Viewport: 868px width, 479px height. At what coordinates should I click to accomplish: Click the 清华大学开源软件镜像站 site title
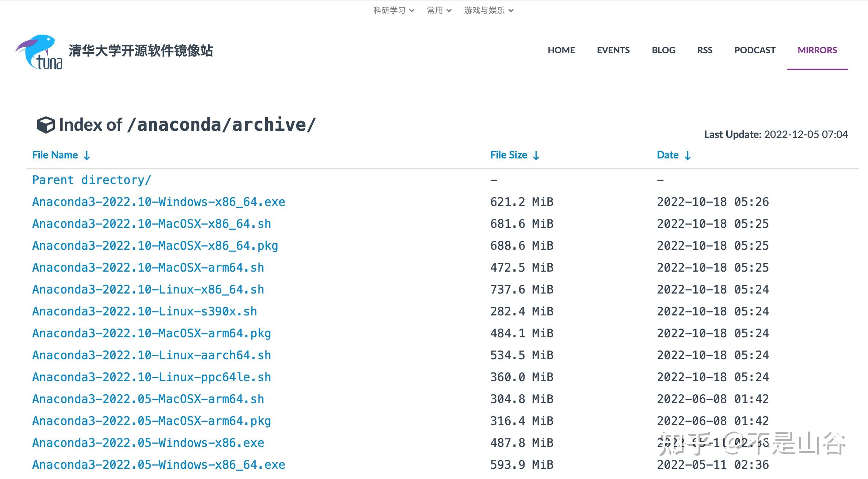141,51
